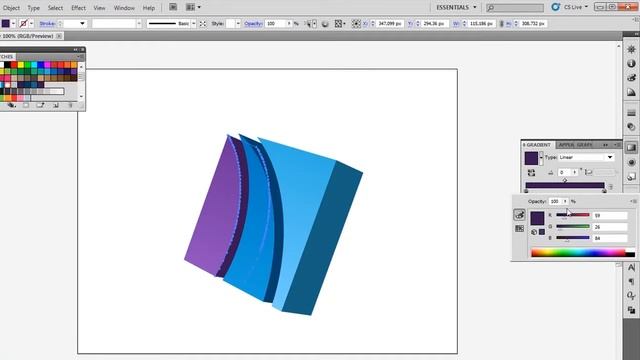Click the search field in application bar
This screenshot has width=640, height=360.
click(515, 7)
